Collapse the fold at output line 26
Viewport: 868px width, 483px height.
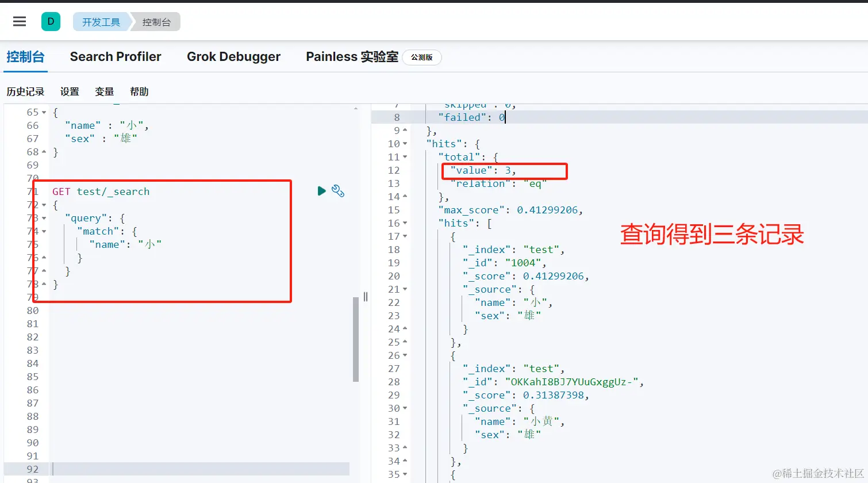click(405, 355)
